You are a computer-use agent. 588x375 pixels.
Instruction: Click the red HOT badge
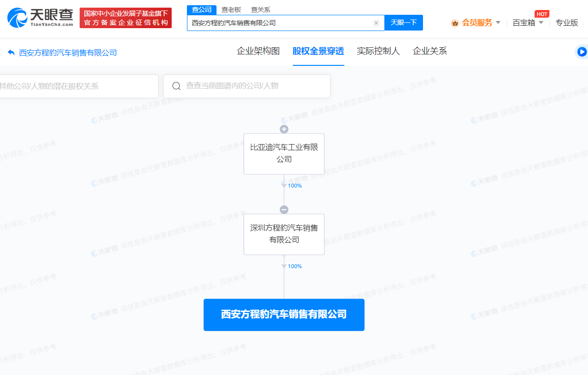[542, 14]
